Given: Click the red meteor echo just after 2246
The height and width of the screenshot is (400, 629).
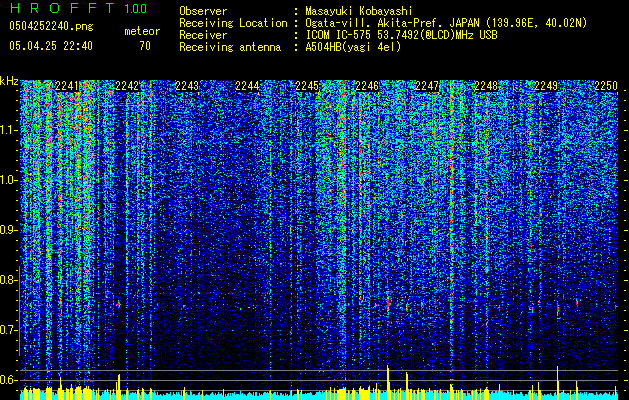Looking at the screenshot, I should pos(388,304).
